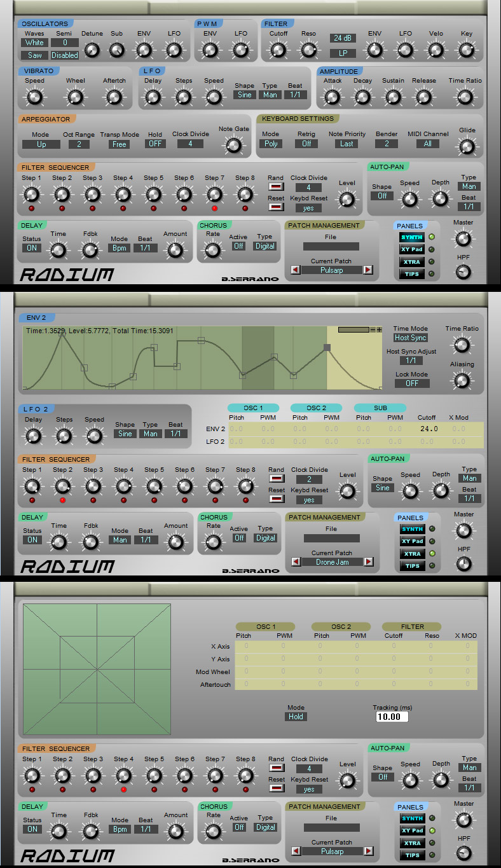Click the Steps knob in LFO 2 section
501x868 pixels.
tap(64, 436)
